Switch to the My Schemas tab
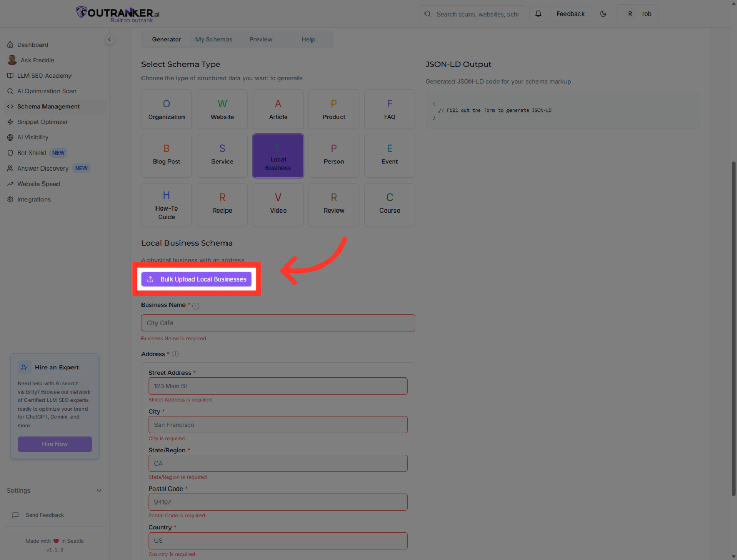The height and width of the screenshot is (560, 737). click(x=214, y=39)
